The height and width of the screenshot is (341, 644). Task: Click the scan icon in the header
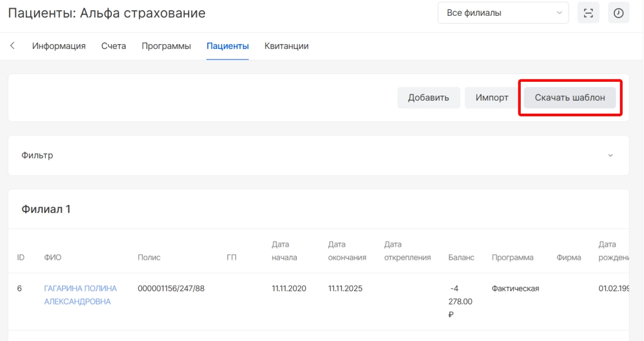tap(588, 13)
